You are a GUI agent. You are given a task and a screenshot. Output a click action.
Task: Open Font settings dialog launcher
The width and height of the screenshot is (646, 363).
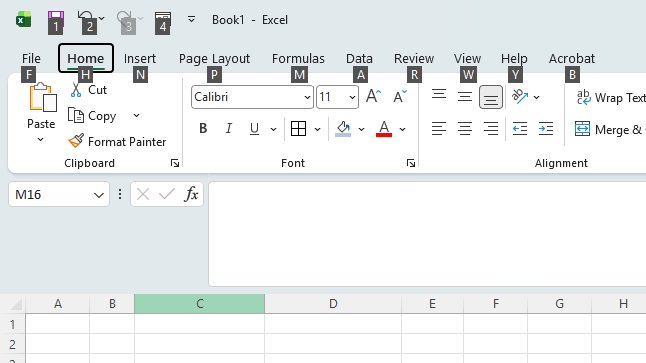tap(411, 163)
